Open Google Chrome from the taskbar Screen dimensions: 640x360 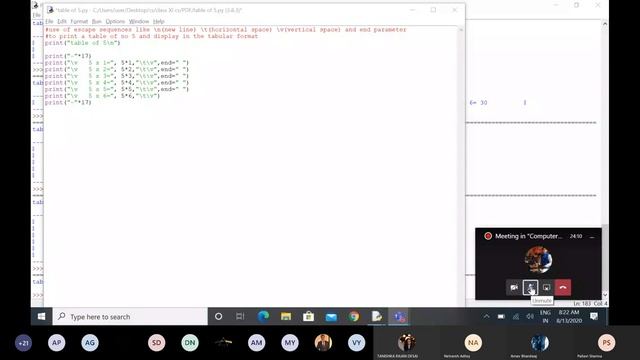[x=354, y=316]
